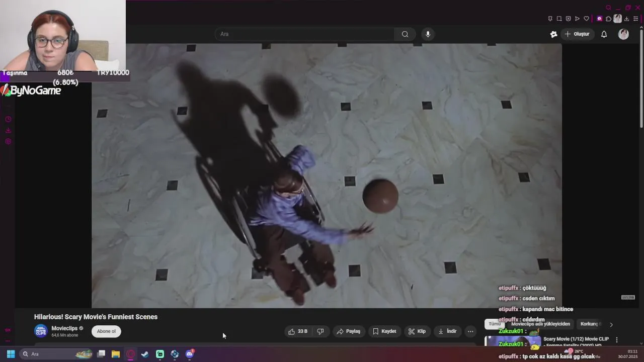This screenshot has width=644, height=362.
Task: Open Steam from the taskbar
Action: pyautogui.click(x=145, y=354)
